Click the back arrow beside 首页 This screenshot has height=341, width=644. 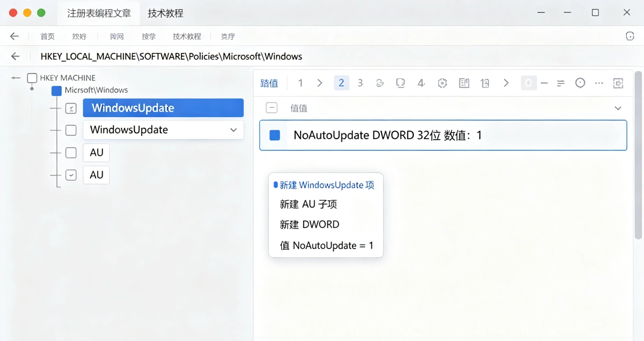point(14,37)
